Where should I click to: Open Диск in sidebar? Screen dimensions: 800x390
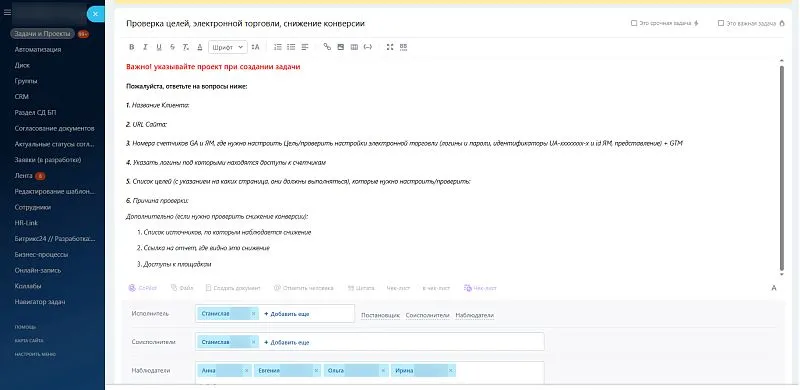tap(22, 65)
